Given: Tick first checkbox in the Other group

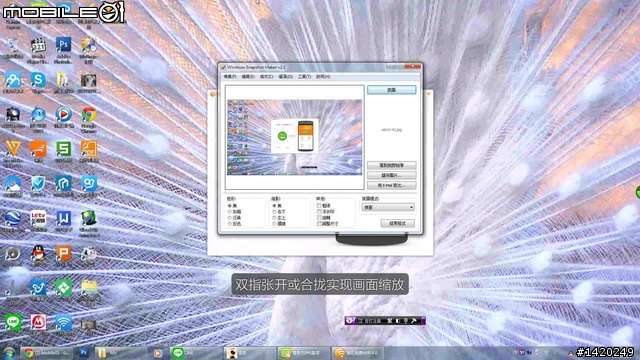Looking at the screenshot, I should pyautogui.click(x=319, y=206).
